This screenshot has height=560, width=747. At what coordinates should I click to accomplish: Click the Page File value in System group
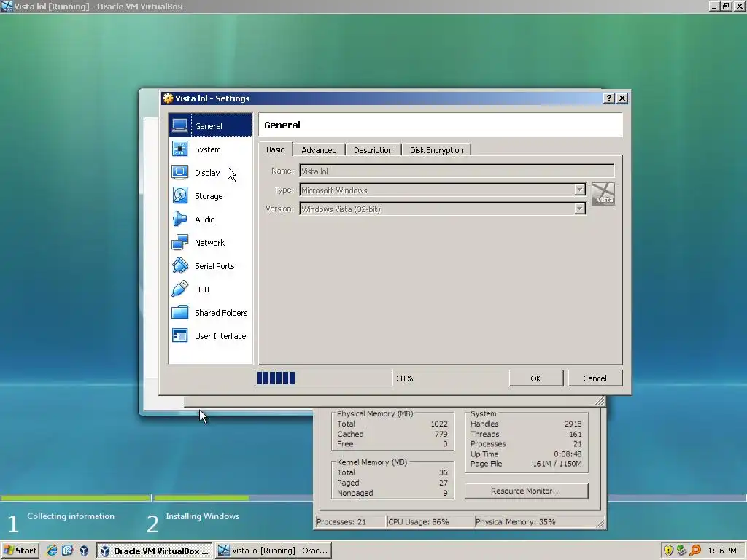point(557,464)
